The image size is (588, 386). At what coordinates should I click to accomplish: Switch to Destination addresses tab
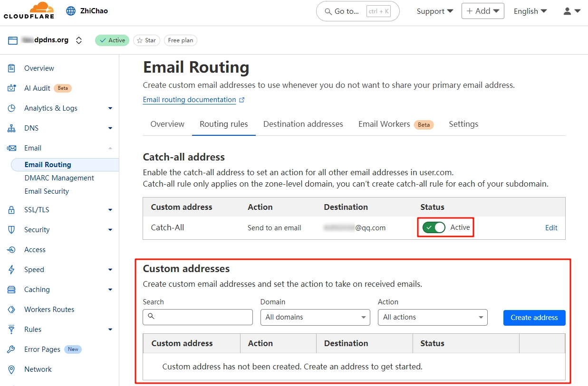(x=303, y=124)
